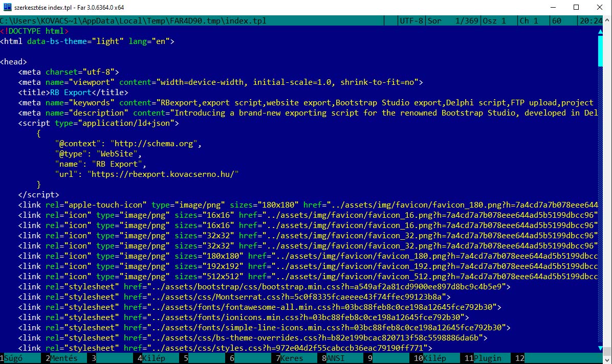This screenshot has height=364, width=612.
Task: Click the file path index.tpl in status line
Action: click(133, 20)
